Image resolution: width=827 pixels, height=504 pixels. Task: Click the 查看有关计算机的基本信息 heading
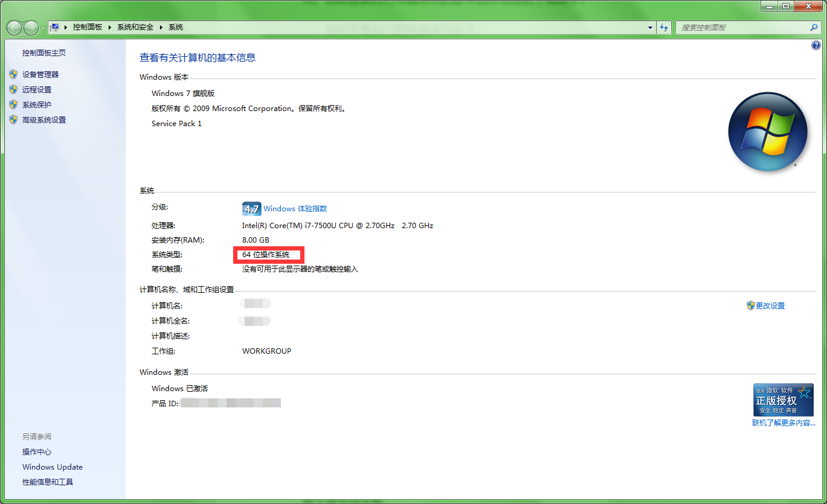[x=198, y=58]
